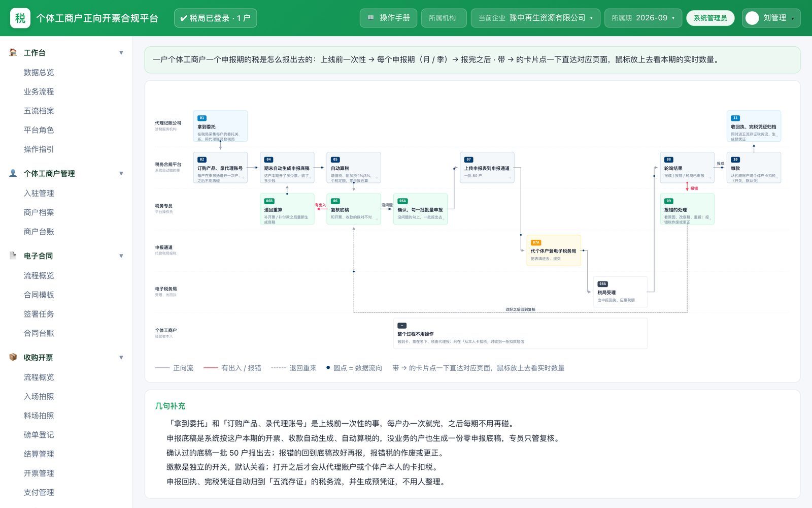The width and height of the screenshot is (812, 508).
Task: Open the 所属期 2026-09 period dropdown
Action: [x=643, y=18]
